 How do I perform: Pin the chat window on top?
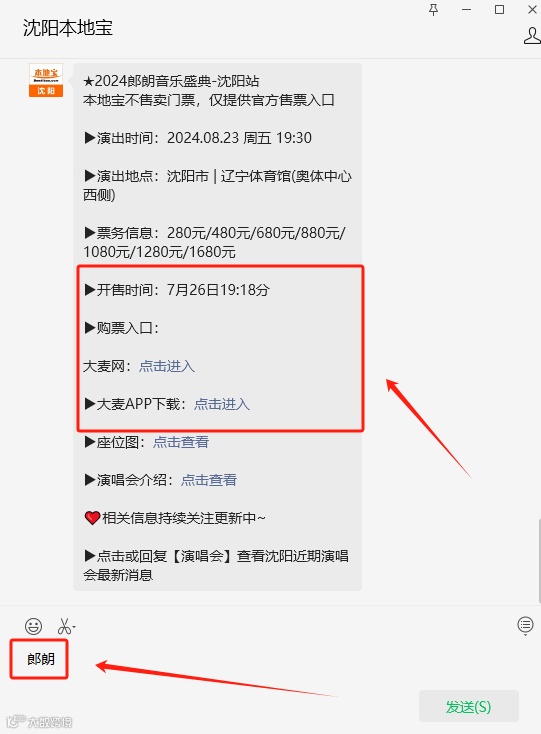pos(433,10)
